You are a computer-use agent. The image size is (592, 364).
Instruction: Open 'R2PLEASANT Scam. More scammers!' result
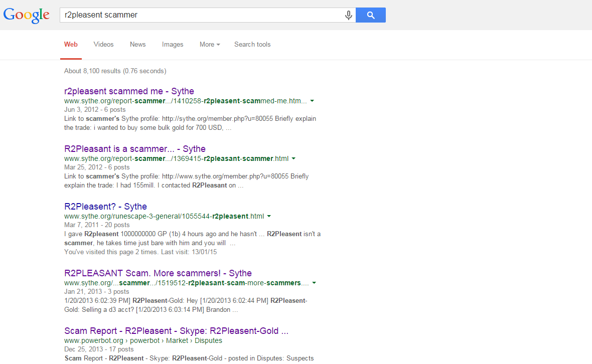158,273
